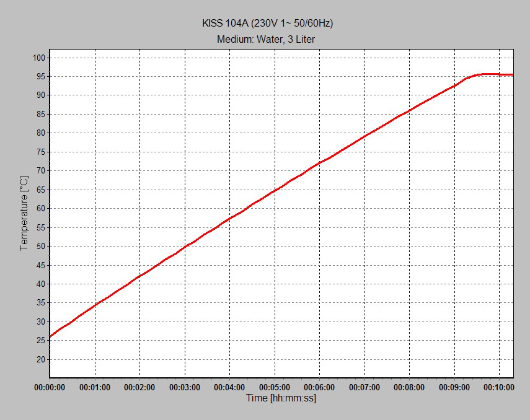Click the '70' temperature tick label
This screenshot has height=420, width=530.
[x=40, y=170]
